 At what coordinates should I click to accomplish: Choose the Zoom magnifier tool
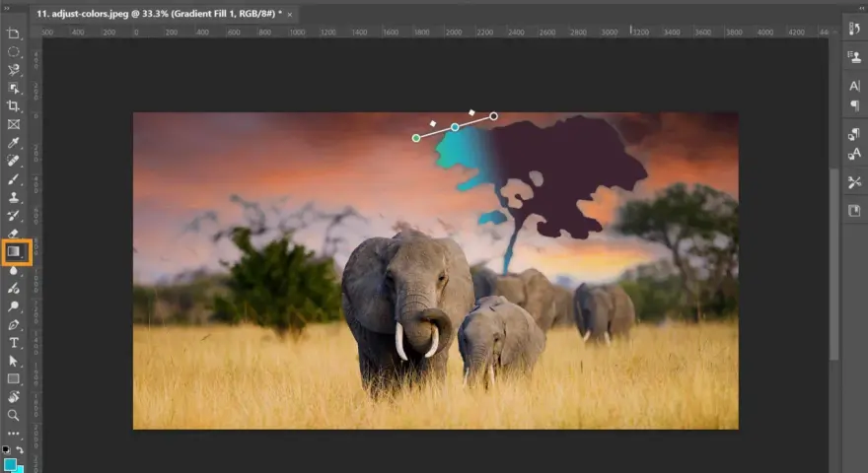13,415
